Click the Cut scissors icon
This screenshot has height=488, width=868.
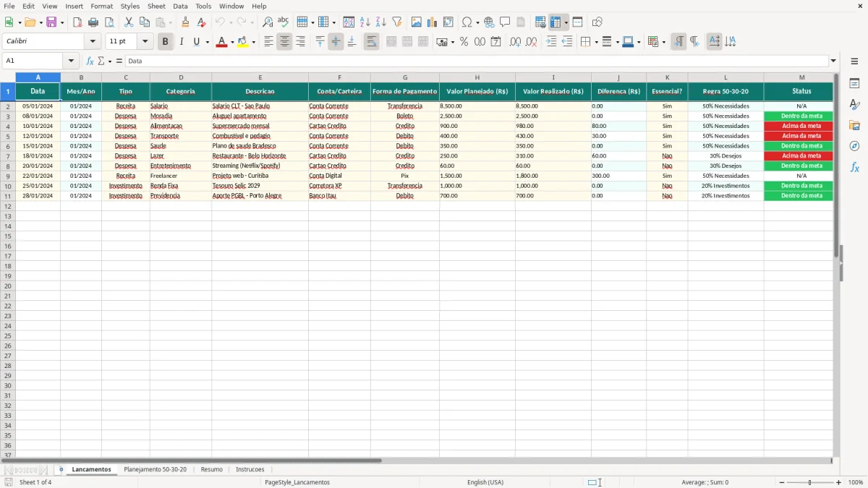tap(129, 22)
